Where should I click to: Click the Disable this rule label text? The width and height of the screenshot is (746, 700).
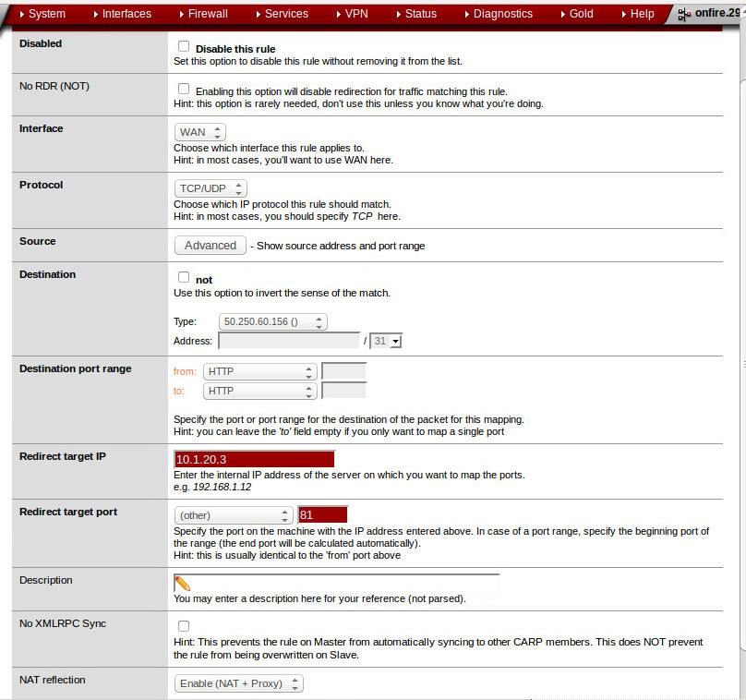(x=235, y=49)
